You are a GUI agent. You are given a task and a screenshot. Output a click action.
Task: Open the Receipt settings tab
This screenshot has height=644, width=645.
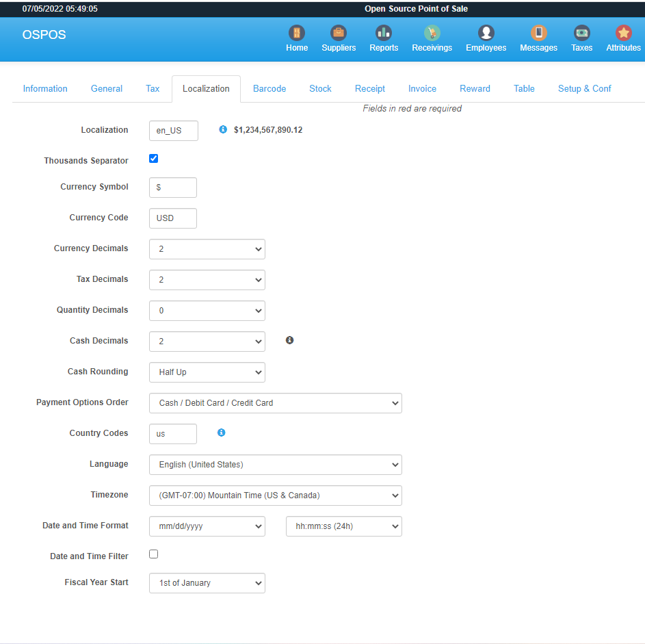pos(369,88)
